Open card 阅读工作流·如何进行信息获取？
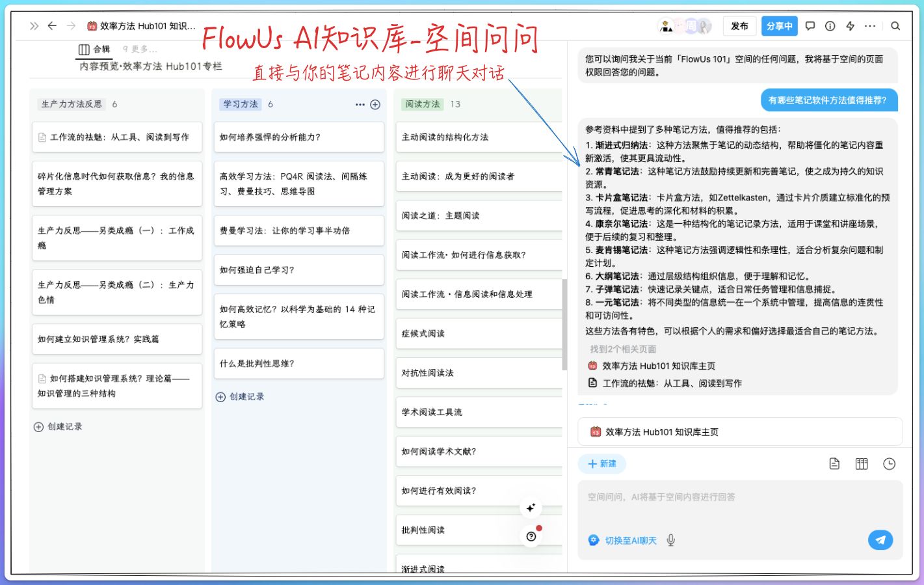Viewport: 924px width, 585px height. (x=479, y=255)
